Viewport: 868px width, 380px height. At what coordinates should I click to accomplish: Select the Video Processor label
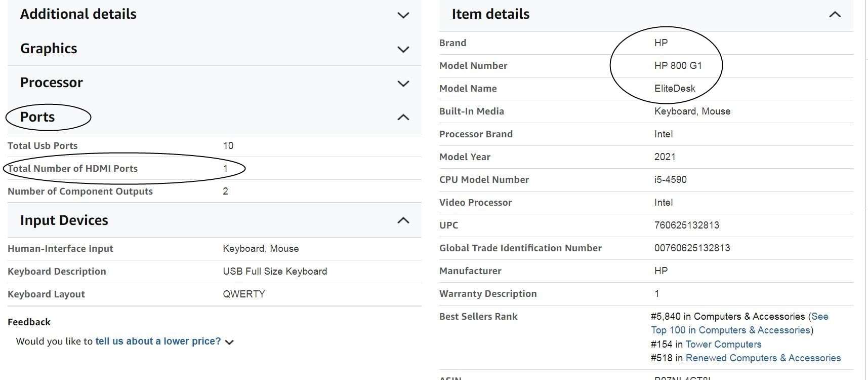click(475, 202)
